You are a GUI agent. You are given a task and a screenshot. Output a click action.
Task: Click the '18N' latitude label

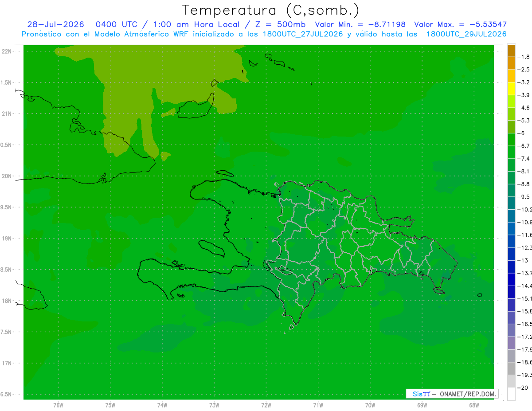(x=7, y=301)
